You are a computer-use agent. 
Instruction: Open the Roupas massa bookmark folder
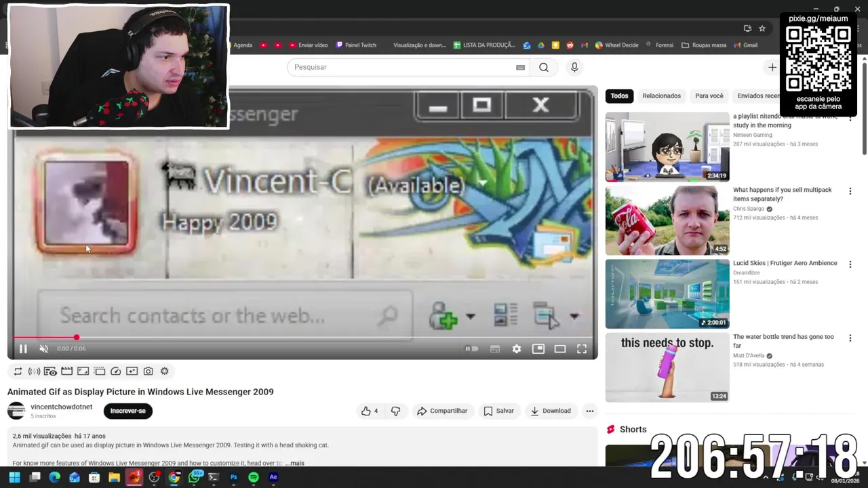[704, 45]
